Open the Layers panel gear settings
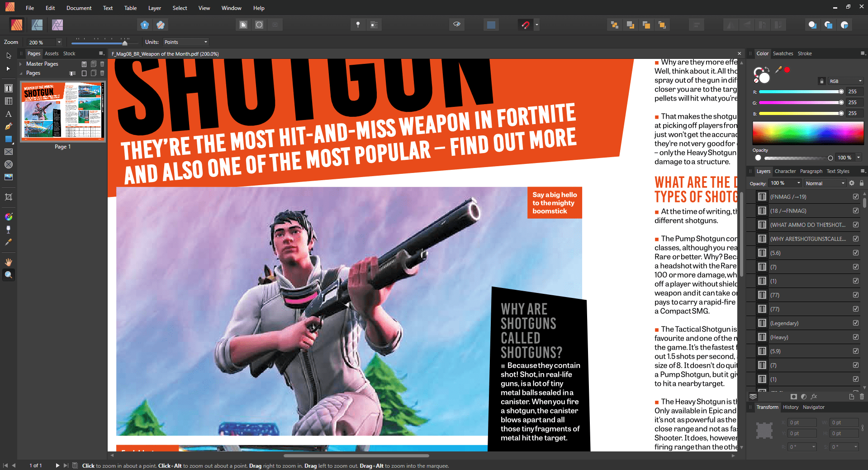Viewport: 868px width, 470px height. [852, 183]
